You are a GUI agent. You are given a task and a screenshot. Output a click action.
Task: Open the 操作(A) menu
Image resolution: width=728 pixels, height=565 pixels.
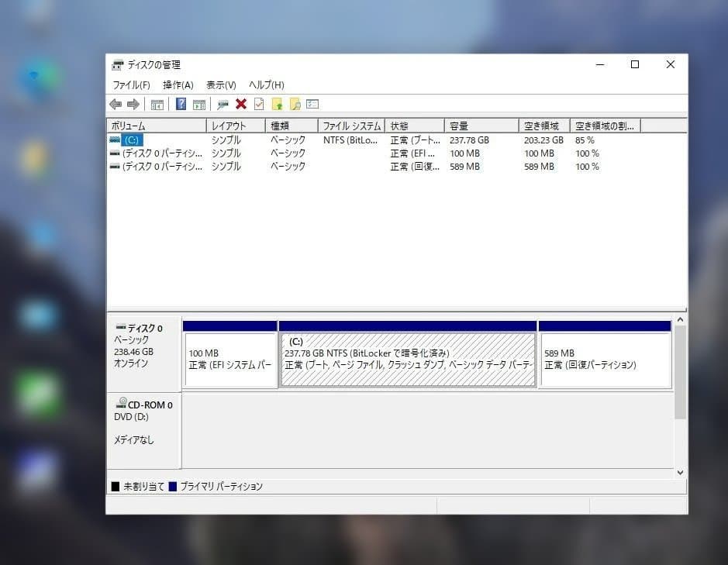[x=177, y=84]
